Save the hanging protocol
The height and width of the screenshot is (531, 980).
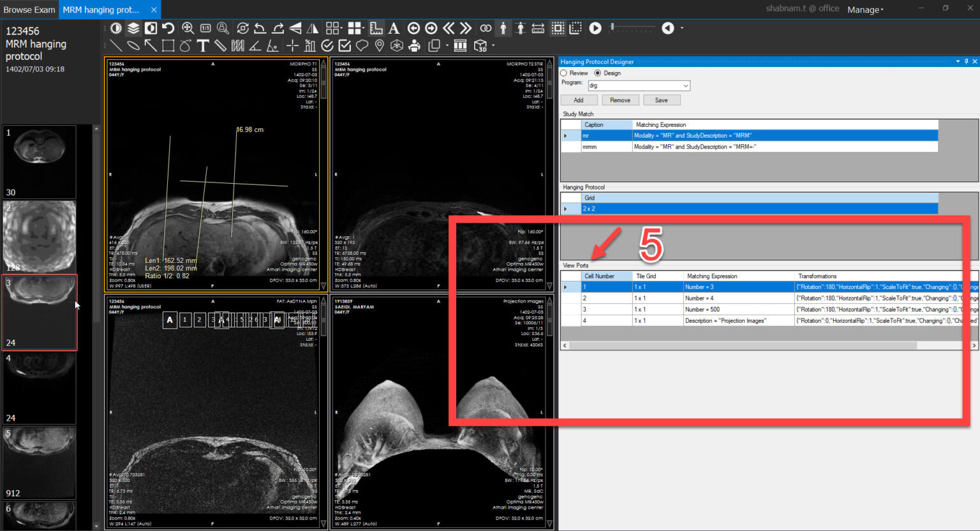662,100
